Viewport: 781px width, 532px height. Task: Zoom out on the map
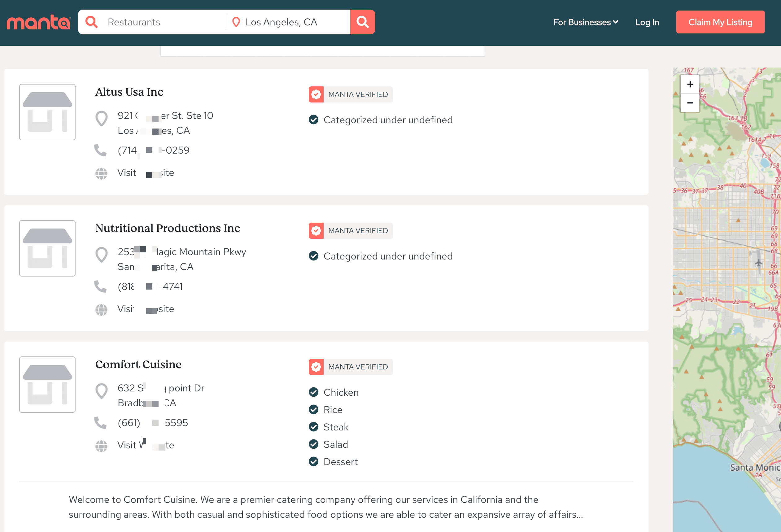point(690,103)
